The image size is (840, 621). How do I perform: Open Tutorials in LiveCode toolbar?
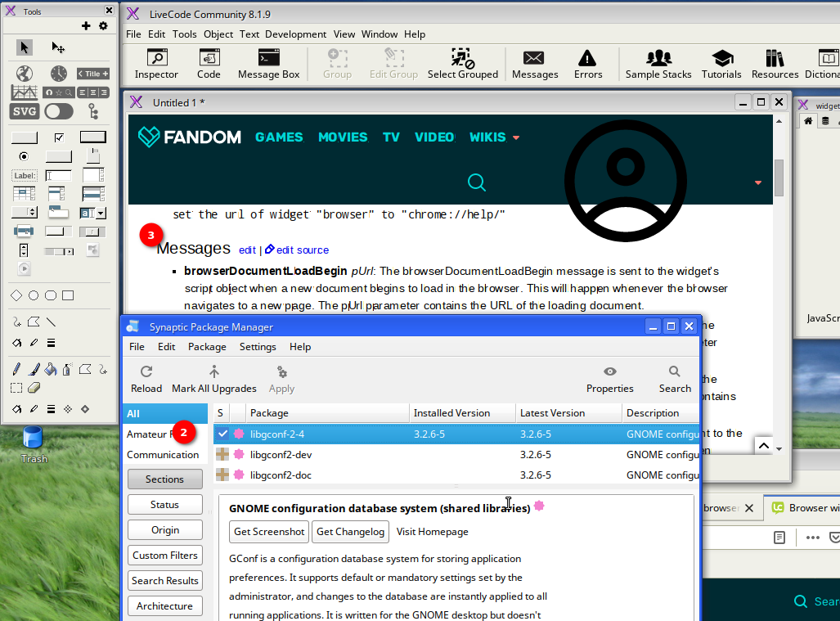point(721,64)
